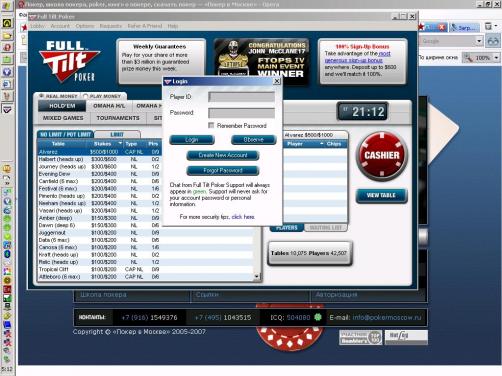The width and height of the screenshot is (502, 376).
Task: Click the Login button
Action: [x=192, y=140]
